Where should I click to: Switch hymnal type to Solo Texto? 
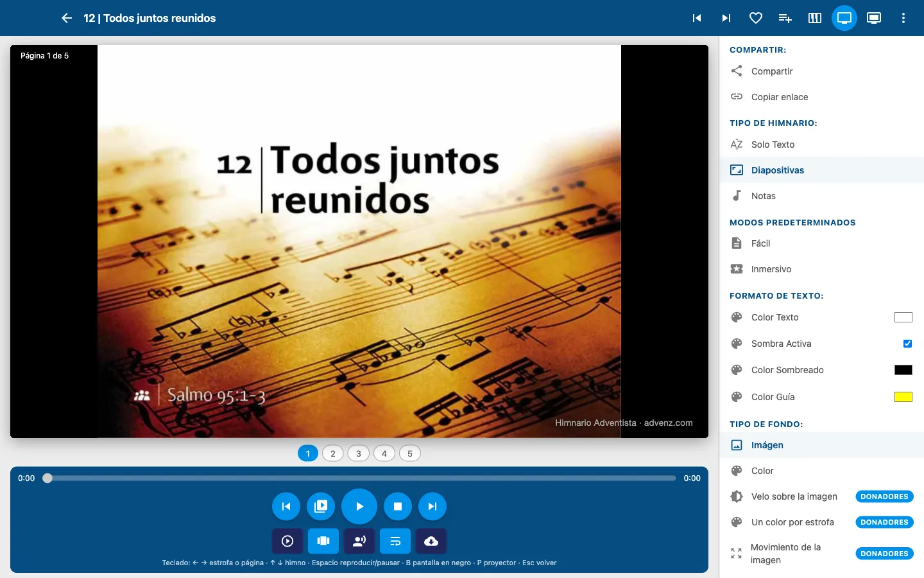point(821,144)
